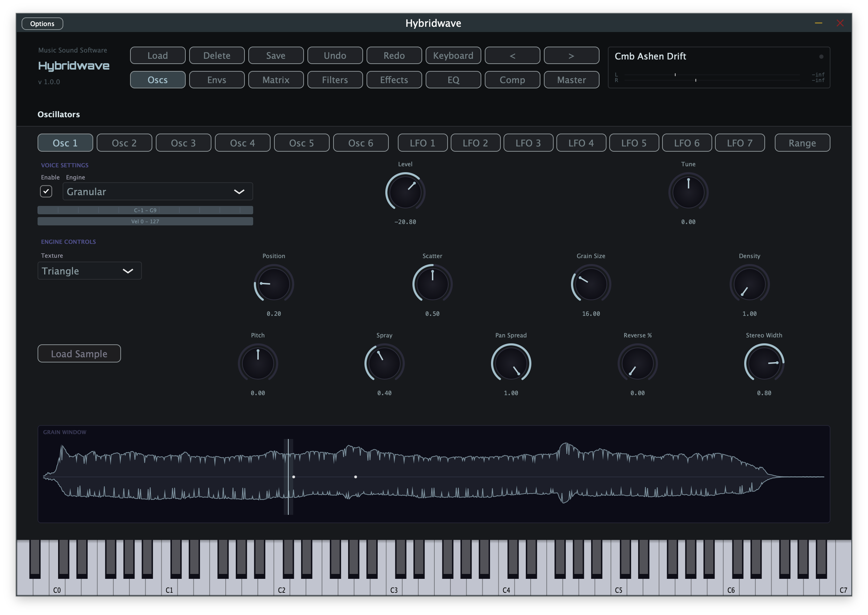Click the Vel 0 – 127 velocity range bar
The height and width of the screenshot is (615, 868).
pyautogui.click(x=145, y=221)
